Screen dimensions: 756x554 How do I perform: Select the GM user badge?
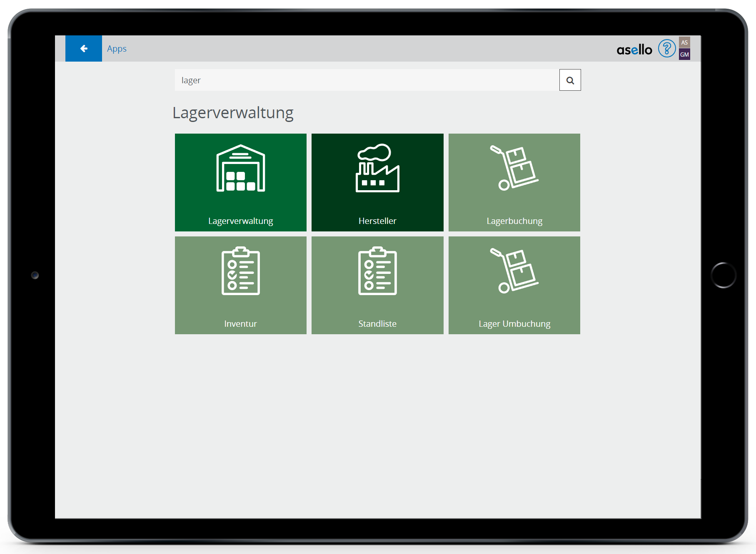click(684, 55)
